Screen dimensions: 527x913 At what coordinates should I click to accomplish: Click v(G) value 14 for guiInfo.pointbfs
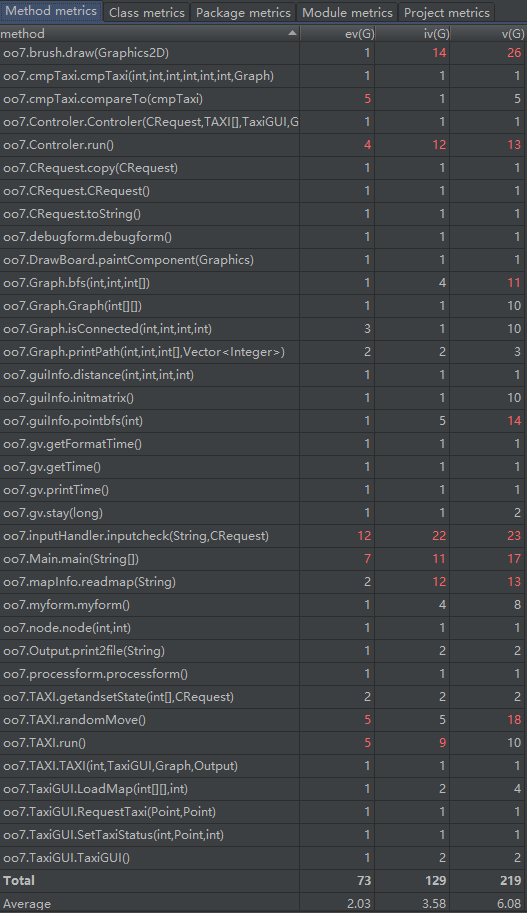click(514, 421)
